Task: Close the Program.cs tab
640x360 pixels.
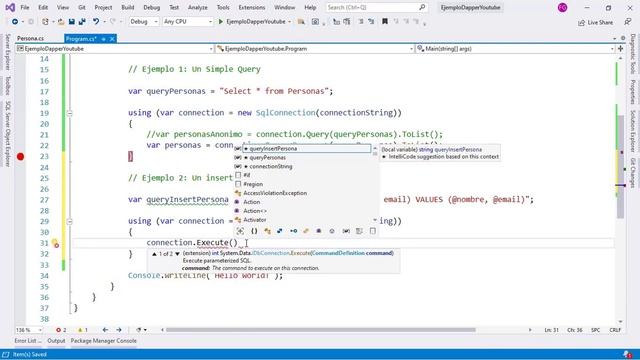Action: click(112, 39)
